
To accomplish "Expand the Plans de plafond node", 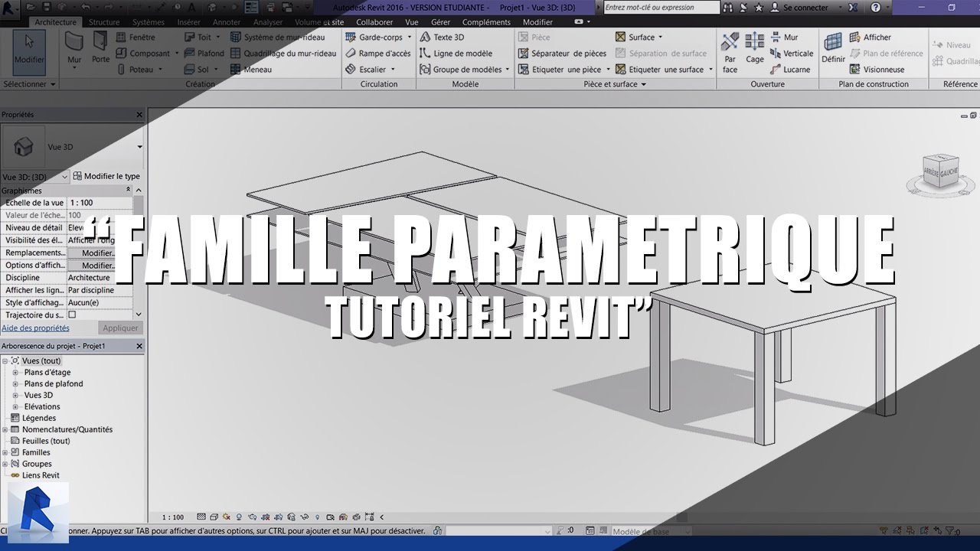I will click(x=15, y=384).
